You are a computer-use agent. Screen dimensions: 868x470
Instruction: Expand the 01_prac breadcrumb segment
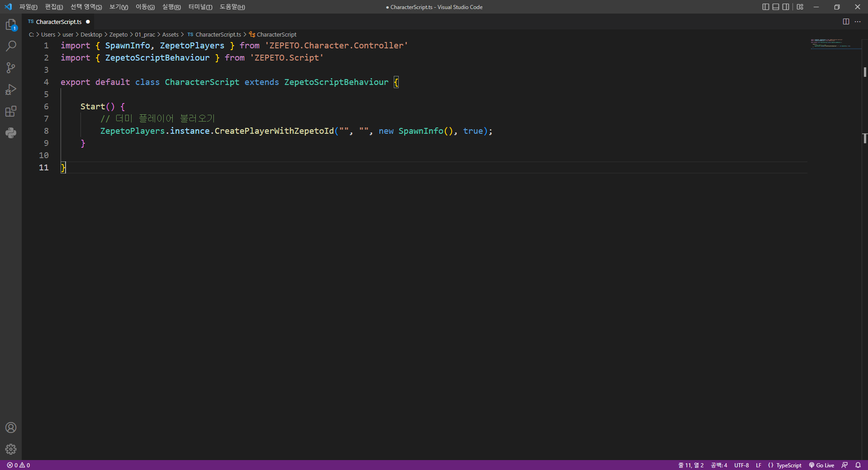click(x=145, y=34)
